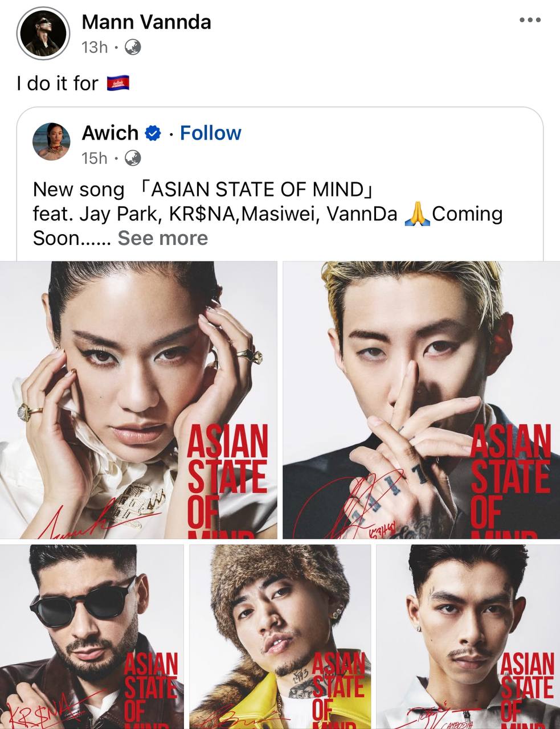Viewport: 560px width, 729px height.
Task: Follow Awich's page
Action: pyautogui.click(x=211, y=133)
